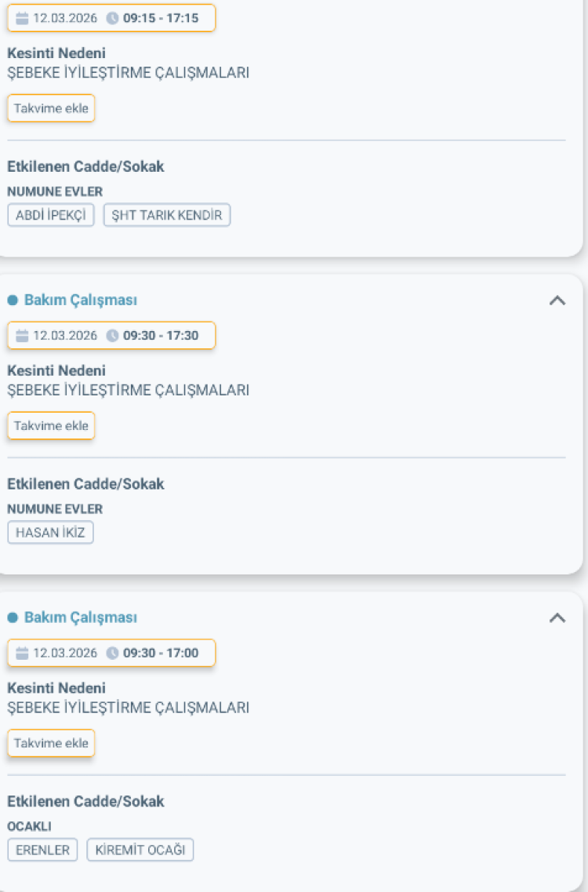
Task: Add the 09:30 - 17:30 outage to calendar
Action: pos(51,426)
